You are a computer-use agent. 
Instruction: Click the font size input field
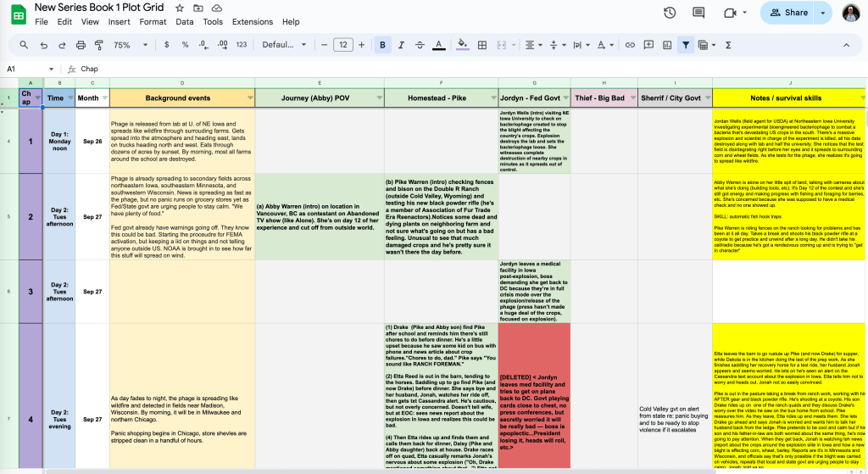coord(342,45)
